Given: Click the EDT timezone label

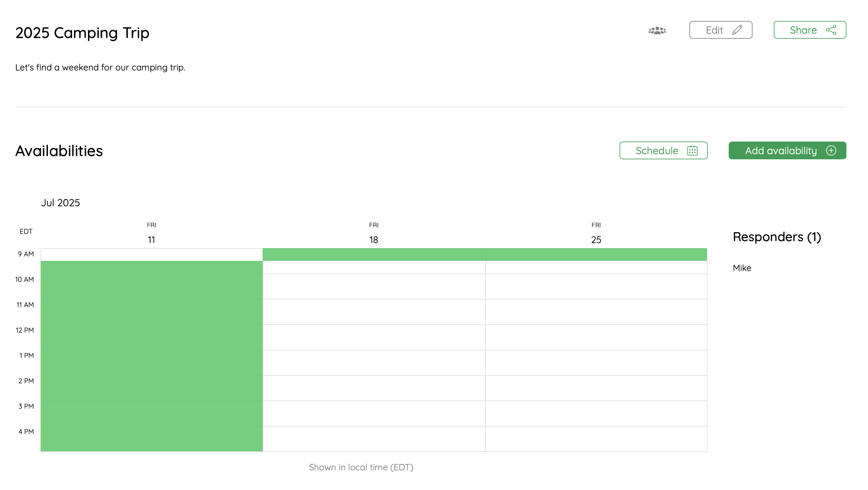Looking at the screenshot, I should pos(26,231).
